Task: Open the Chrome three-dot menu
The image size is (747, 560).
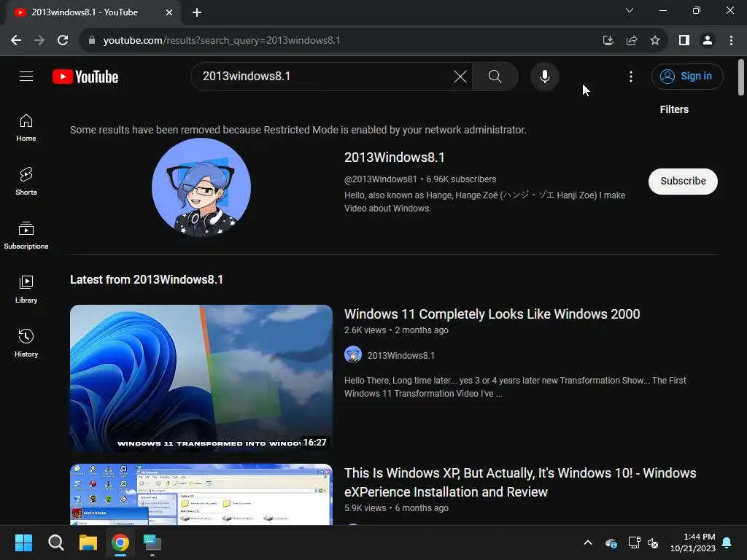Action: (x=731, y=41)
